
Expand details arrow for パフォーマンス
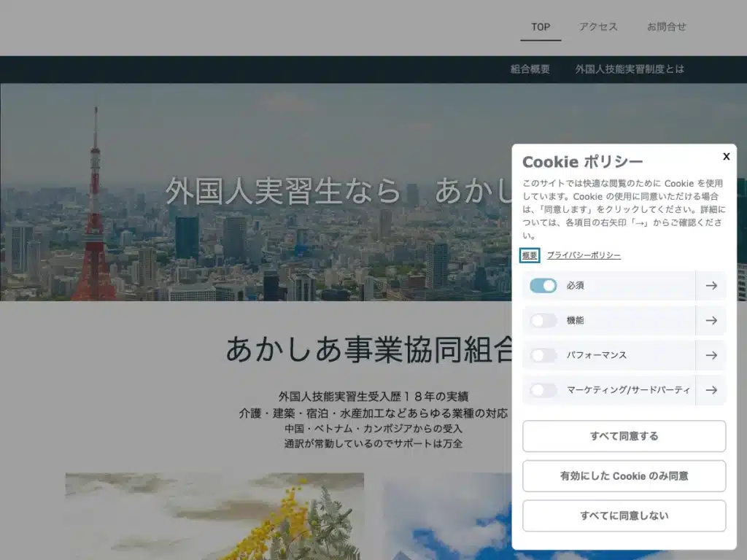pos(711,355)
